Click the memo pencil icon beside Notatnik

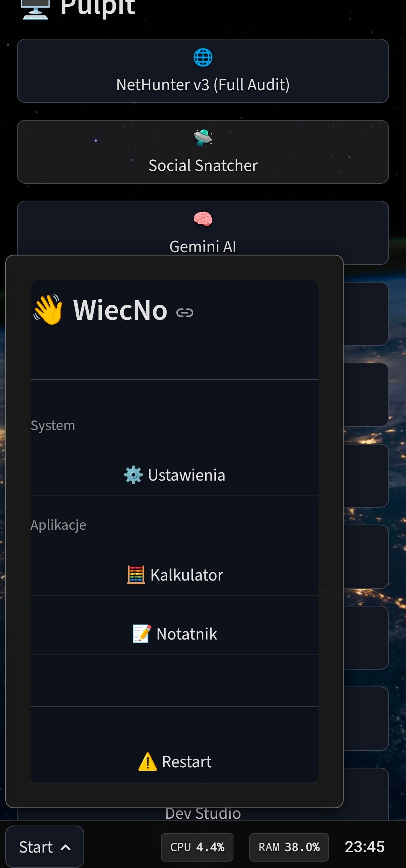coord(142,634)
